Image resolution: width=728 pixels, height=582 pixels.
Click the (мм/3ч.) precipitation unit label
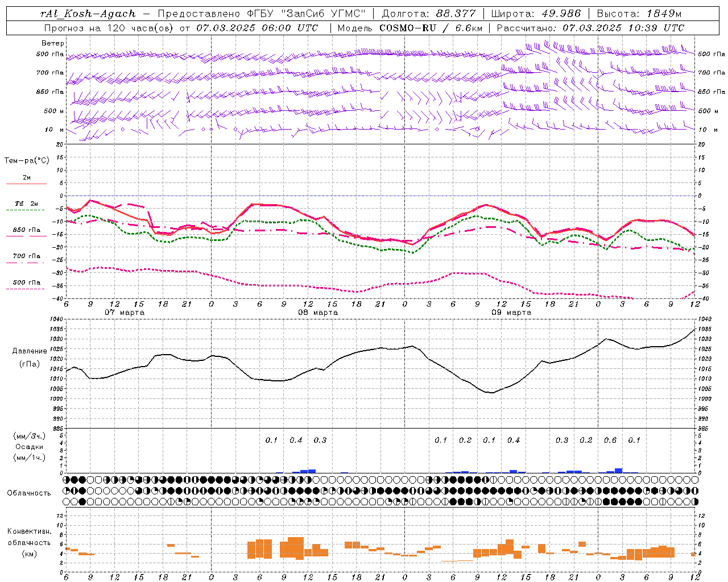(x=30, y=436)
